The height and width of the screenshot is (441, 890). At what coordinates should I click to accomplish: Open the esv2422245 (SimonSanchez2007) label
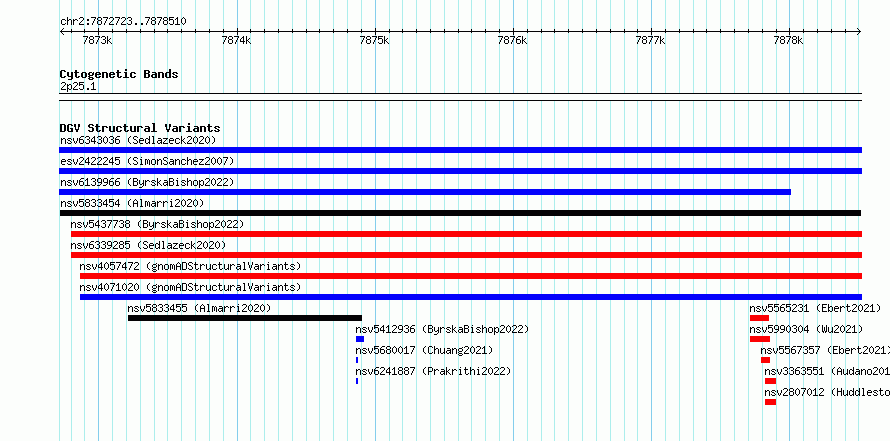point(147,161)
